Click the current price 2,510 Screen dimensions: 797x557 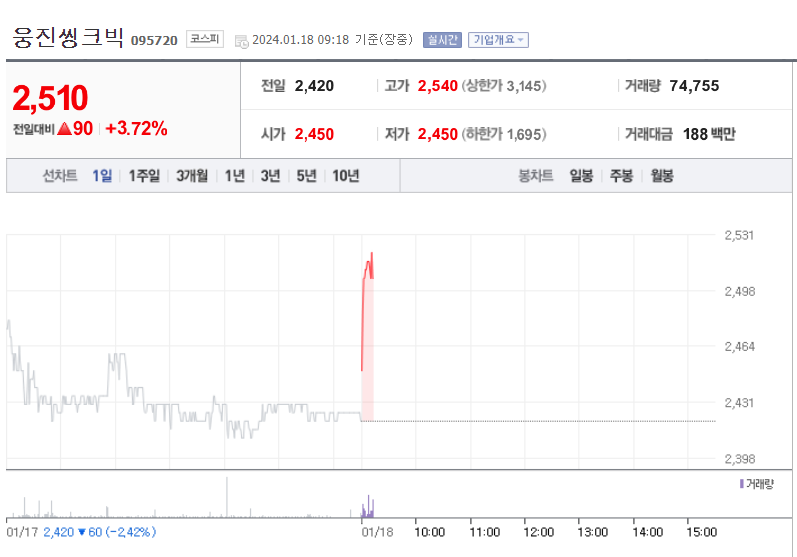tap(50, 98)
